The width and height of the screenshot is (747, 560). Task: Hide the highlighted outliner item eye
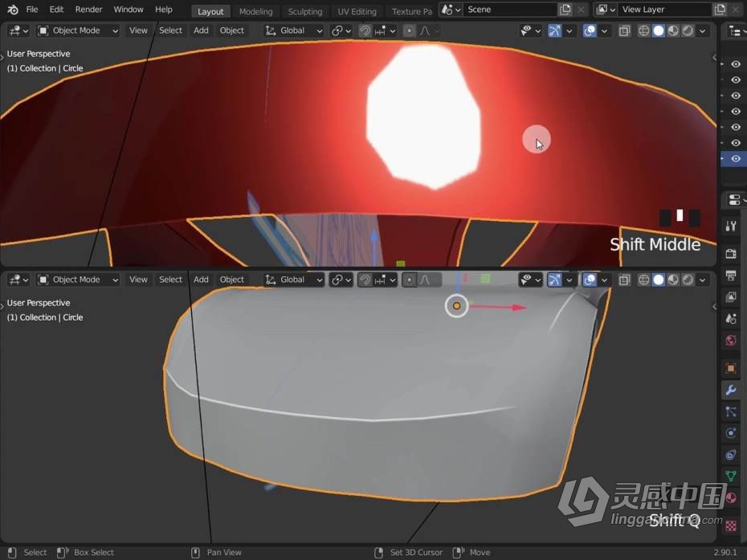click(x=736, y=159)
